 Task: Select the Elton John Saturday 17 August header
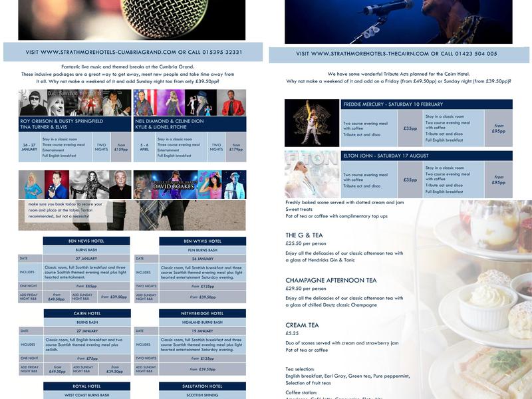pyautogui.click(x=426, y=156)
